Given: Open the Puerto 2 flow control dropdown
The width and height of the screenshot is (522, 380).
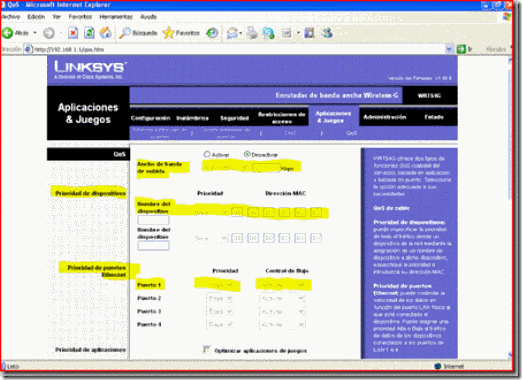Looking at the screenshot, I should [x=282, y=298].
